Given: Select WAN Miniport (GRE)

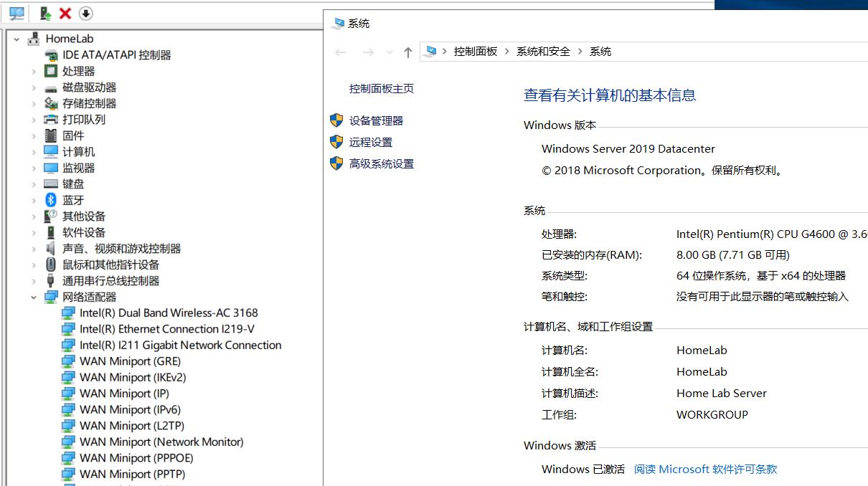Looking at the screenshot, I should coord(130,361).
